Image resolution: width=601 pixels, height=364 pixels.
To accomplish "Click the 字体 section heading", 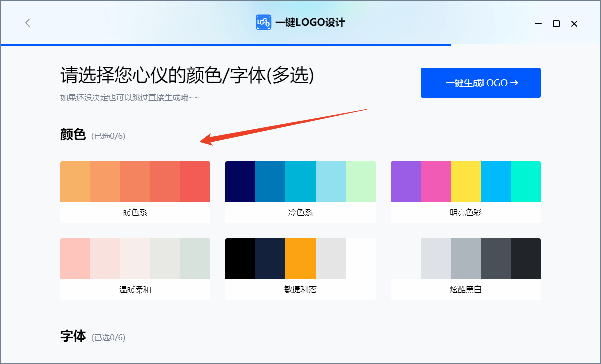I will 73,337.
